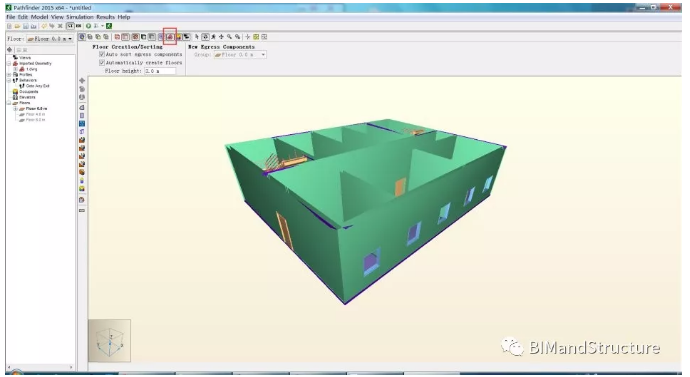Expand the Floor 0.0 m tree node
The image size is (690, 377).
(15, 109)
